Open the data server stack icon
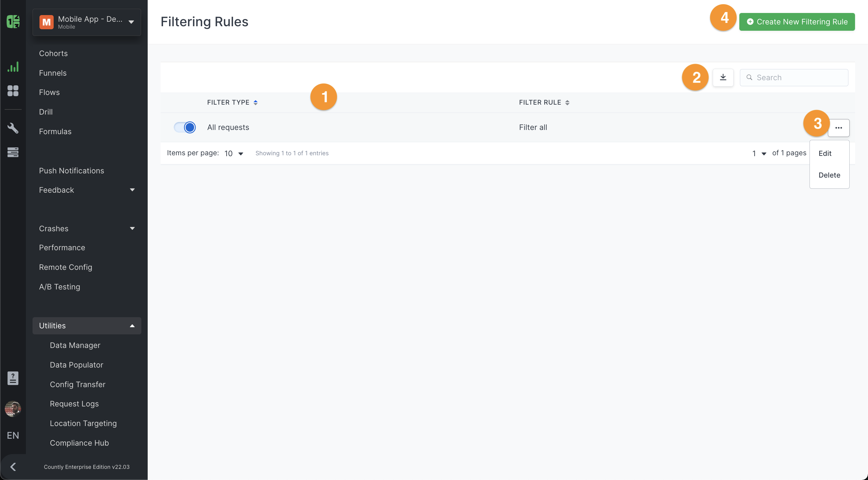This screenshot has height=480, width=868. 13,152
